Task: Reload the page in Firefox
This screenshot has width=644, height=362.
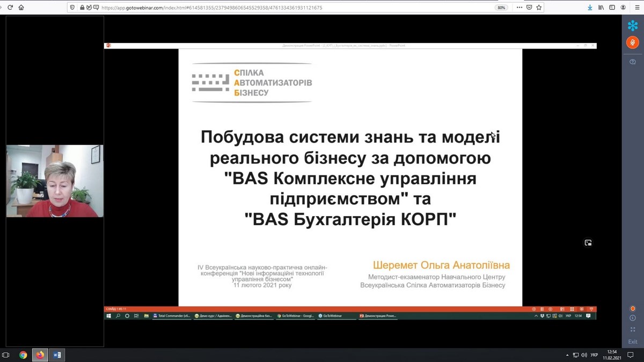Action: tap(10, 8)
